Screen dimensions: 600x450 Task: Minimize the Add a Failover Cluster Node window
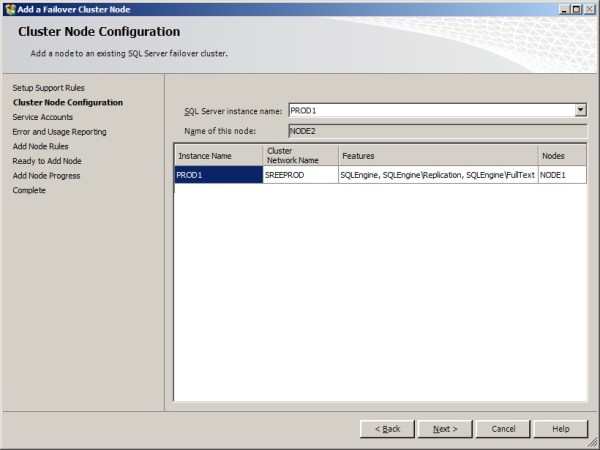click(x=563, y=8)
